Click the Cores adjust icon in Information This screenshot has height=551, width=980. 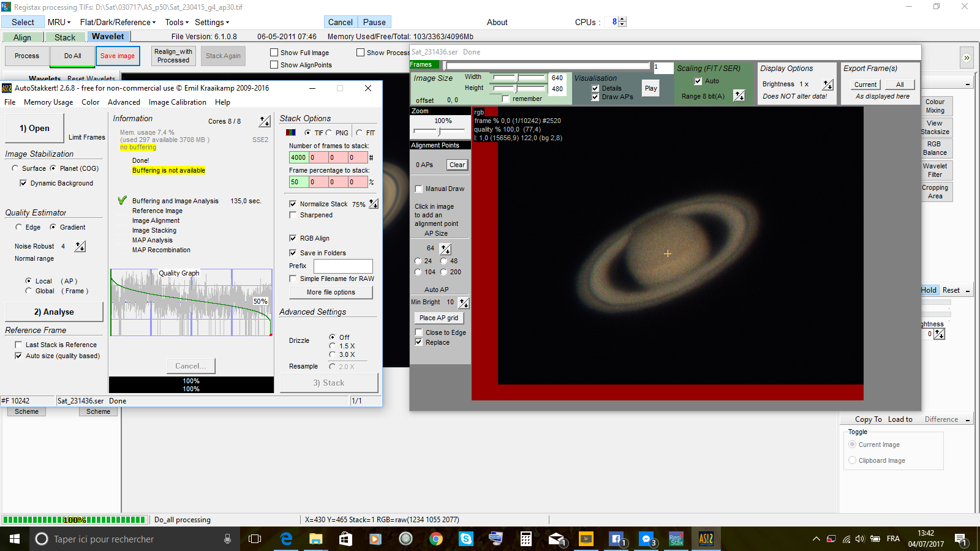point(265,121)
